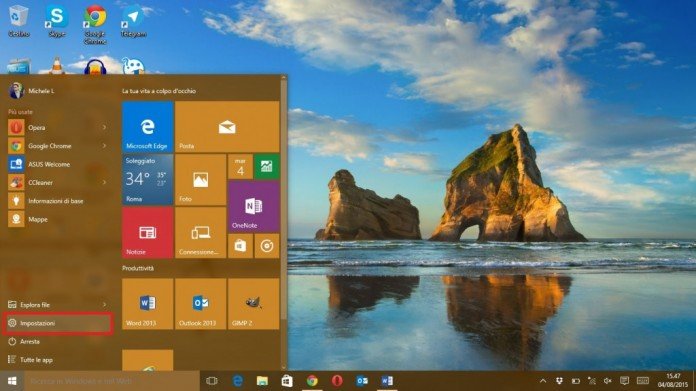The image size is (696, 391).
Task: Open ASUS Welcome from the Start menu
Action: (x=58, y=164)
